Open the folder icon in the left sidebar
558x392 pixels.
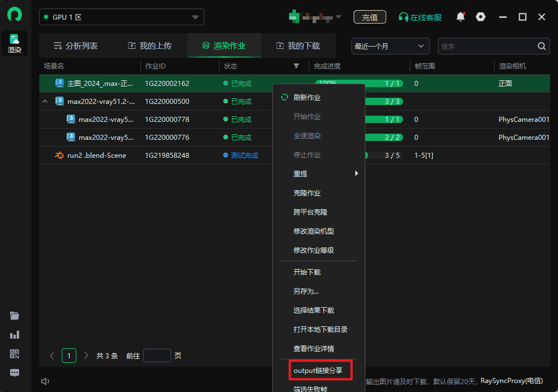pos(14,316)
